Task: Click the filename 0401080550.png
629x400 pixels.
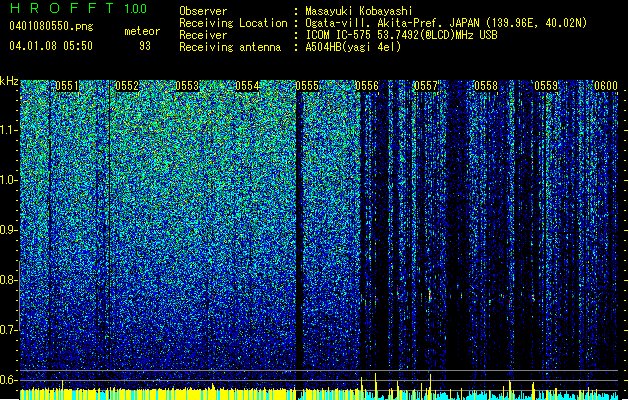Action: [x=51, y=27]
